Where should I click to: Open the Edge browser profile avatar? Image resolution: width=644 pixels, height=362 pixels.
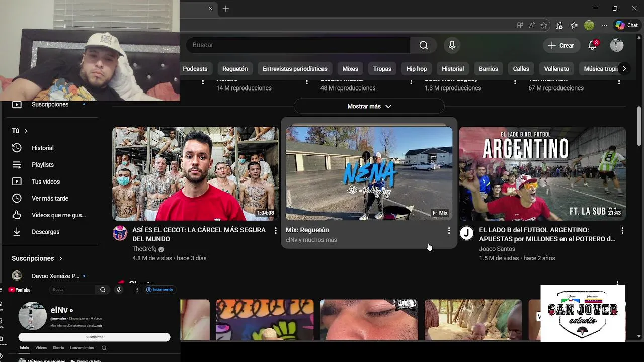589,25
